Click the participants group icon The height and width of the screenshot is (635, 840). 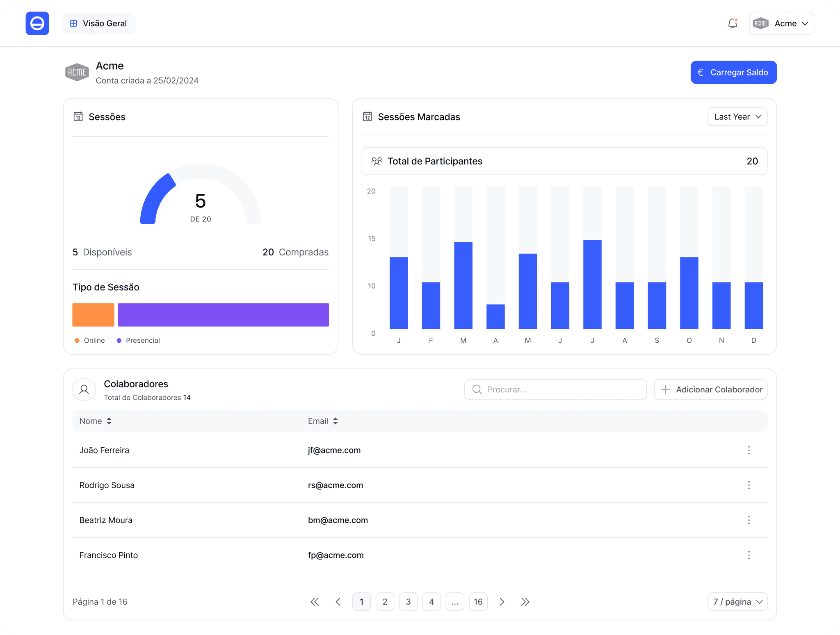(x=377, y=161)
